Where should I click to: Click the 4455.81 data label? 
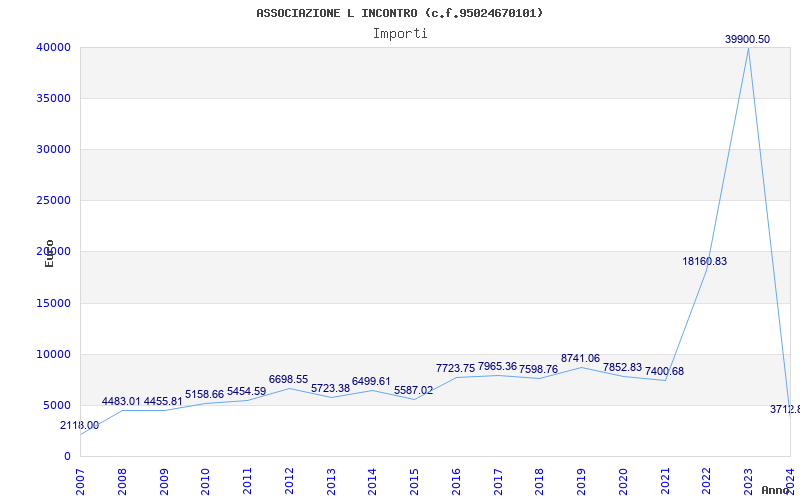pos(163,401)
